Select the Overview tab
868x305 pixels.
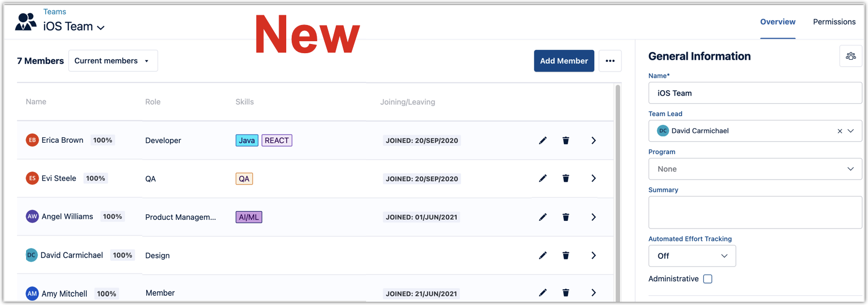coord(777,22)
